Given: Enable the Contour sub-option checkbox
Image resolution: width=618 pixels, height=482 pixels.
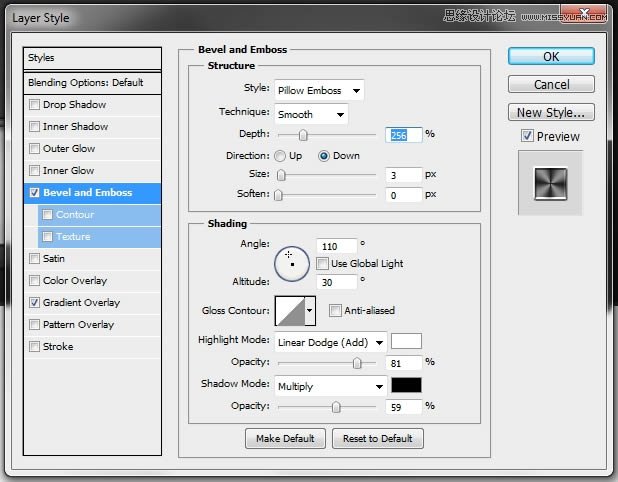Looking at the screenshot, I should (x=48, y=214).
